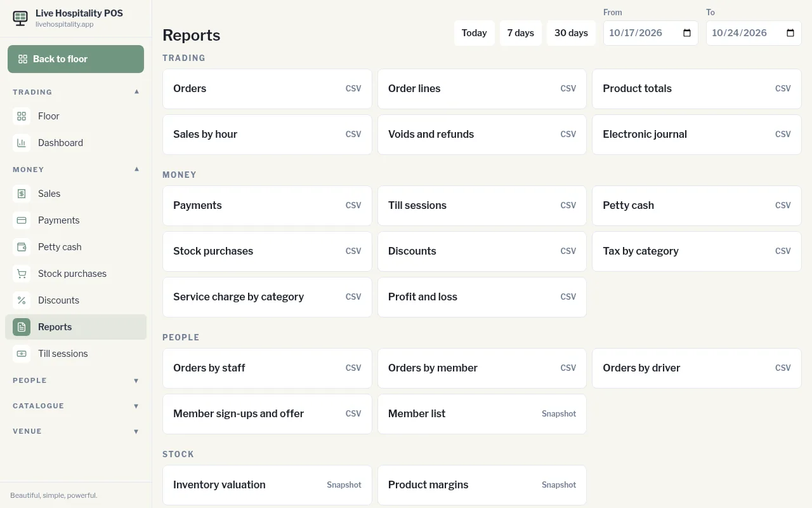Choose the 30 days range

[572, 33]
